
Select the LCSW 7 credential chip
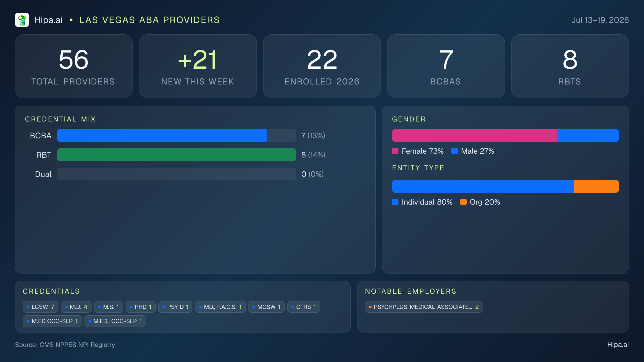tap(41, 307)
